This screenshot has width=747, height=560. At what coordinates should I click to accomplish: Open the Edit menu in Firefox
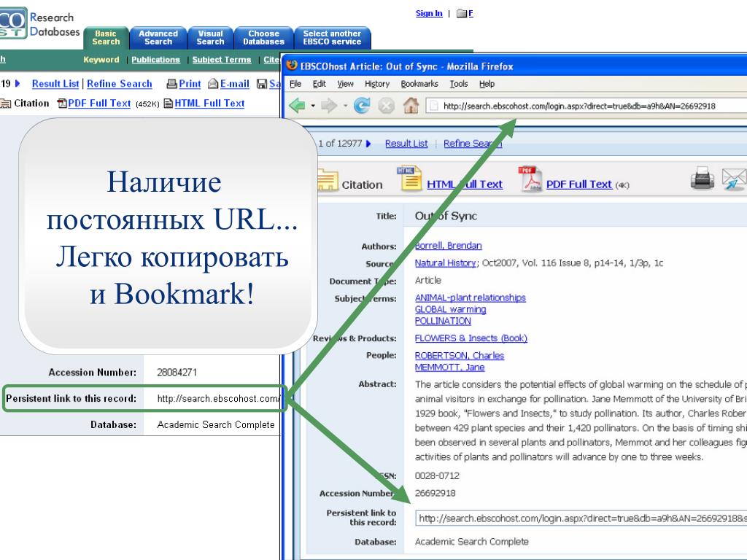320,84
